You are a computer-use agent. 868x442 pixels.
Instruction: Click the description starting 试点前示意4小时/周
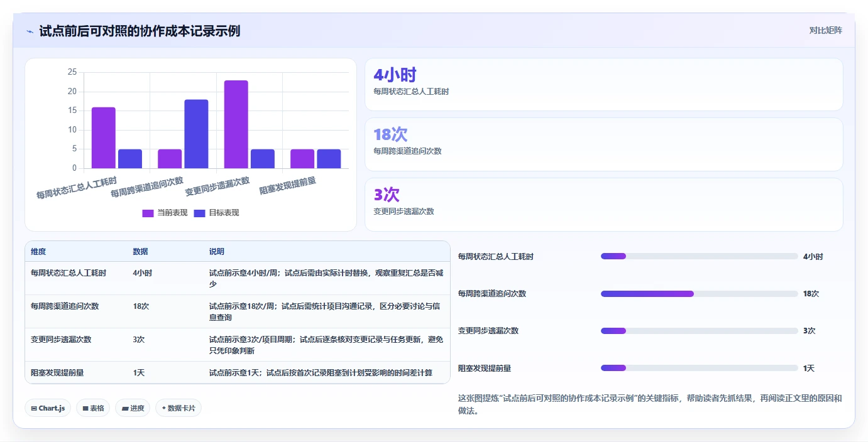click(x=327, y=279)
